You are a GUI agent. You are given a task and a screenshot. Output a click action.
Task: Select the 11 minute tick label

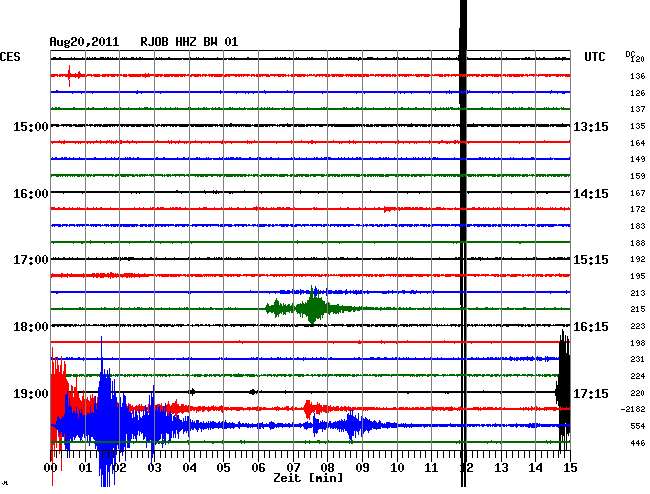point(432,468)
